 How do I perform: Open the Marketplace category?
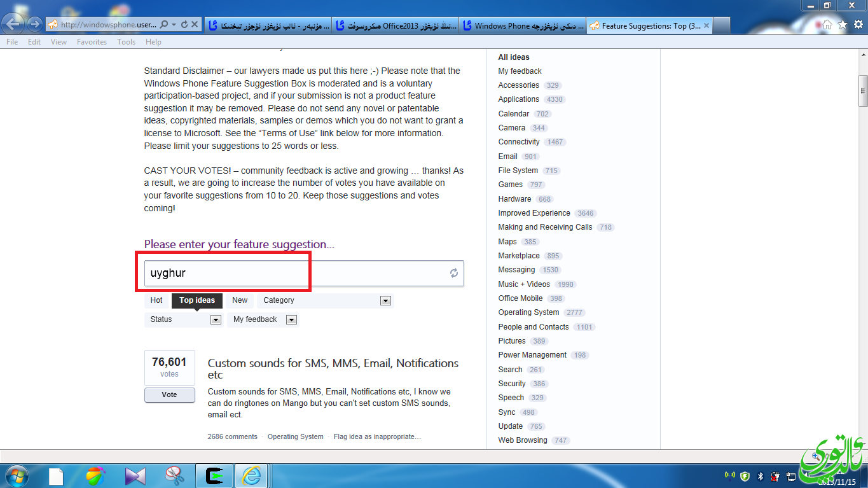tap(519, 256)
